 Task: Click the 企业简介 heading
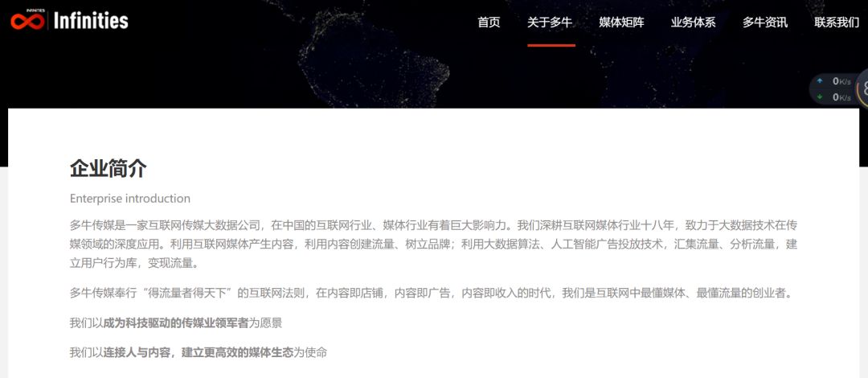108,168
